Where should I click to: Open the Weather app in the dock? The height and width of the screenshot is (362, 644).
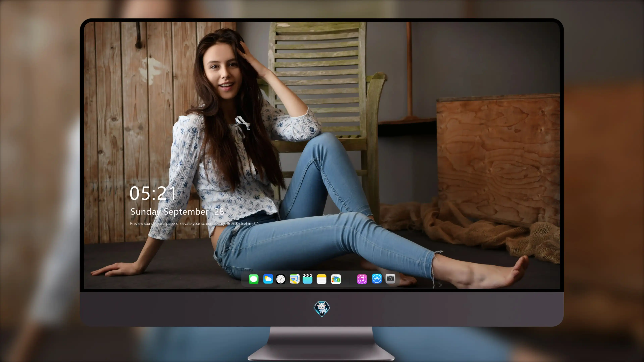[x=268, y=279]
